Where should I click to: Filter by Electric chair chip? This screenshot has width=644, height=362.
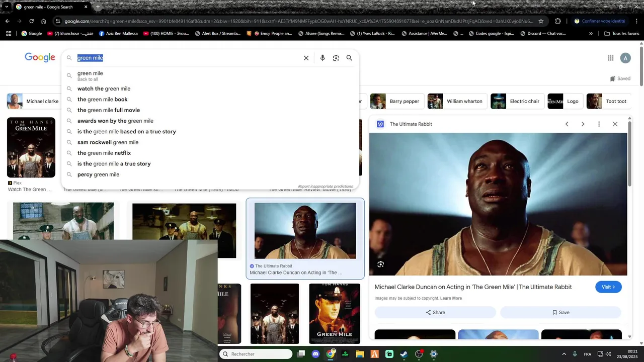tap(517, 101)
